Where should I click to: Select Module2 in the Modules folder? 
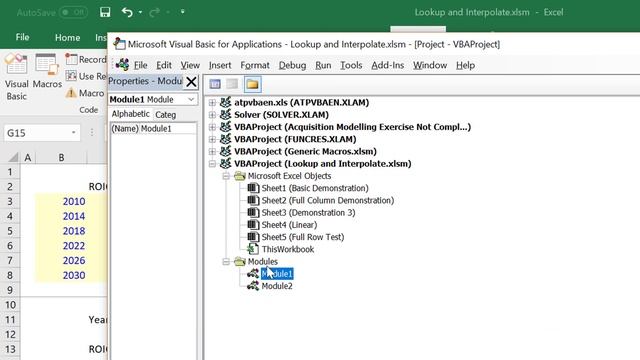[277, 286]
